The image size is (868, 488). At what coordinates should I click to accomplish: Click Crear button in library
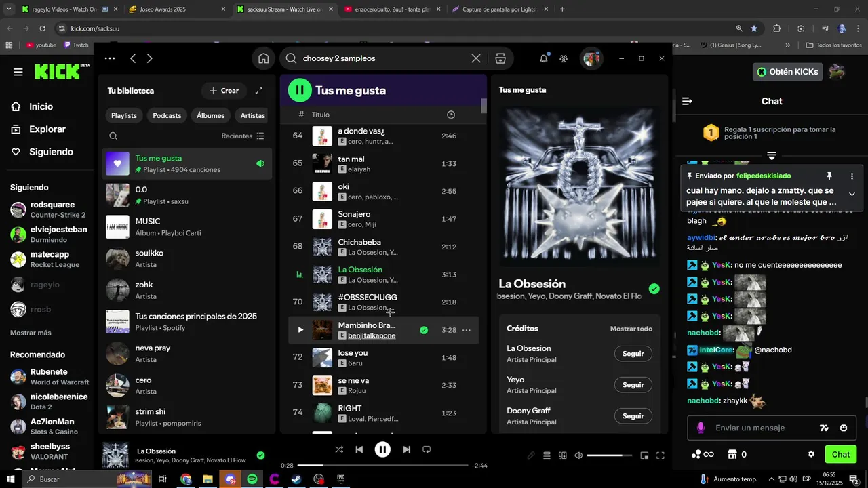coord(224,91)
